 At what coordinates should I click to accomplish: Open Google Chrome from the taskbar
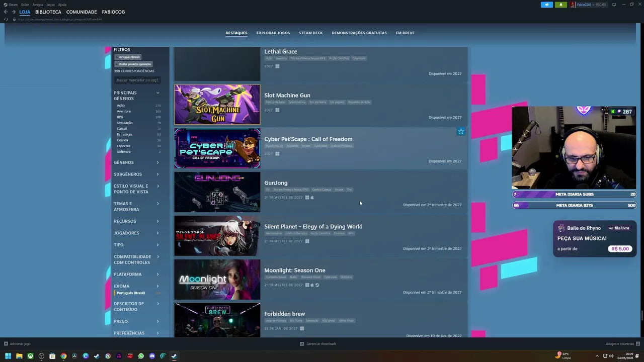tap(63, 356)
